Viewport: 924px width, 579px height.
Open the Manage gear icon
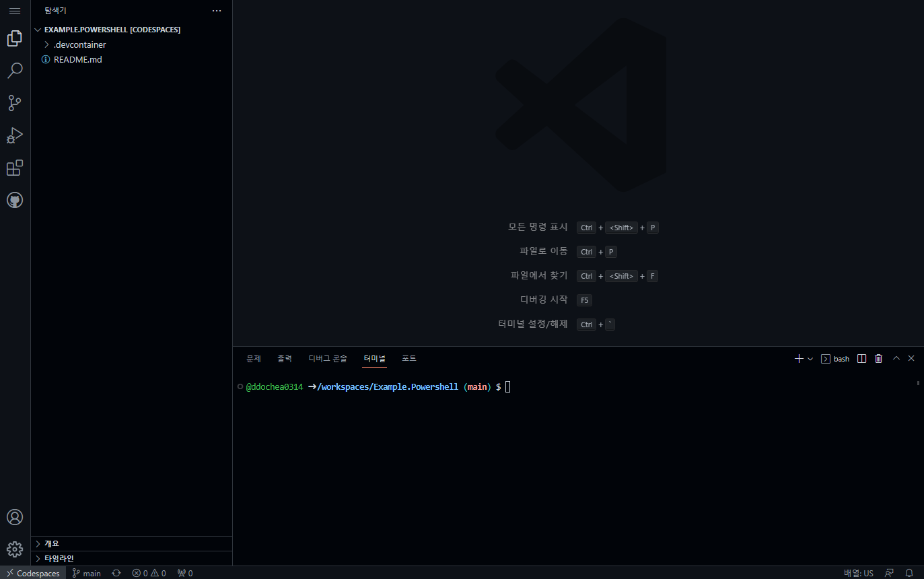(x=15, y=549)
